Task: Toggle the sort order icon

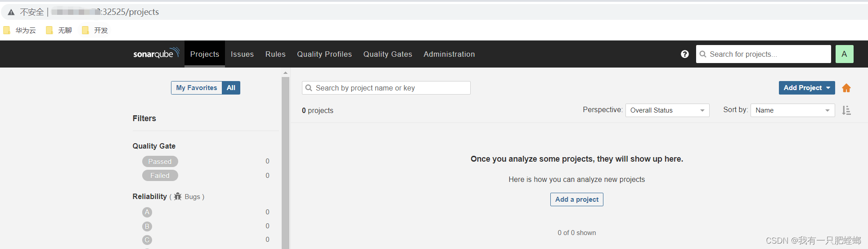Action: [x=846, y=110]
